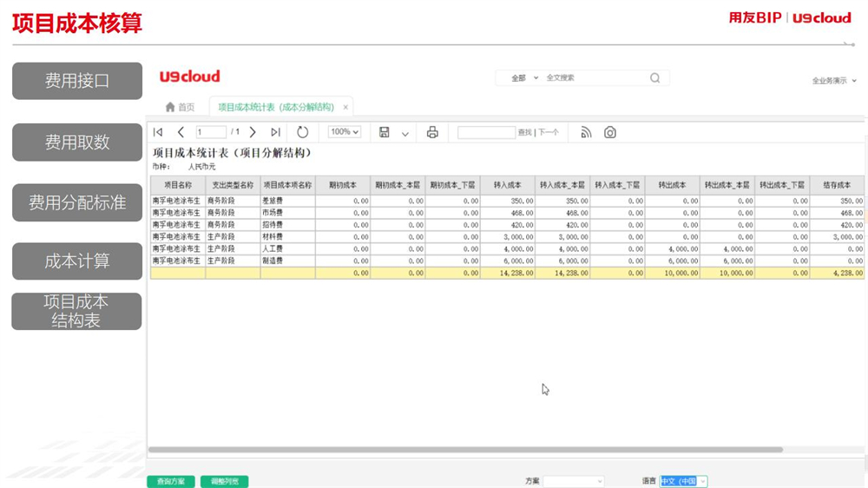
Task: Click the 制造费 cell
Action: 287,260
